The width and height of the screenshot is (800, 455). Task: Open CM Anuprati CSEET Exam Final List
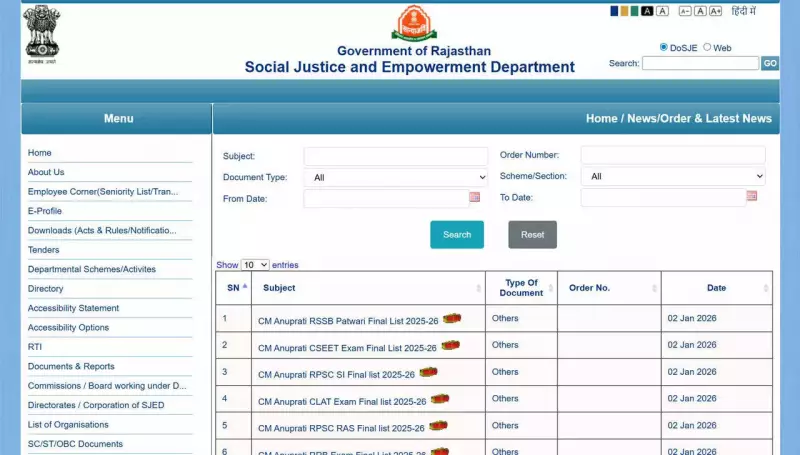[x=347, y=348]
